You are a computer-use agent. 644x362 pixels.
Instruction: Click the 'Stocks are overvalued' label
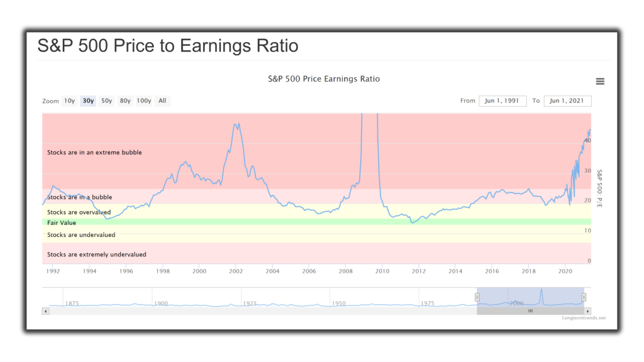click(79, 212)
